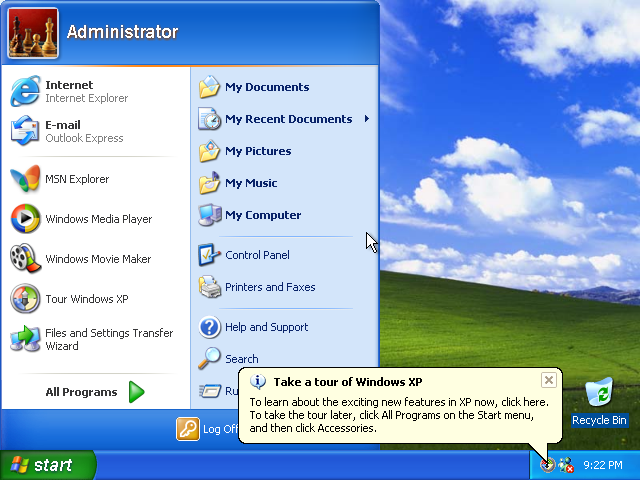This screenshot has width=640, height=480.
Task: Open Control Panel icon
Action: point(209,255)
